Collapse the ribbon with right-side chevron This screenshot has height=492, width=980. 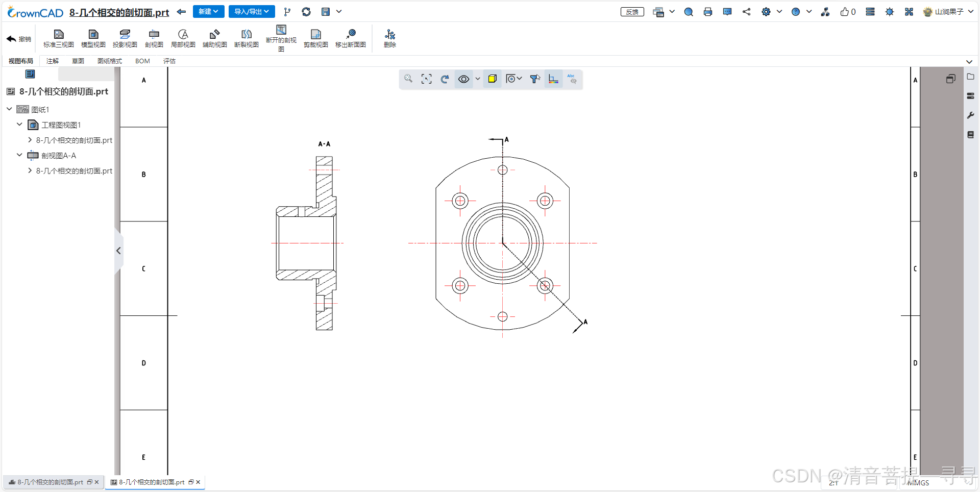pos(969,62)
